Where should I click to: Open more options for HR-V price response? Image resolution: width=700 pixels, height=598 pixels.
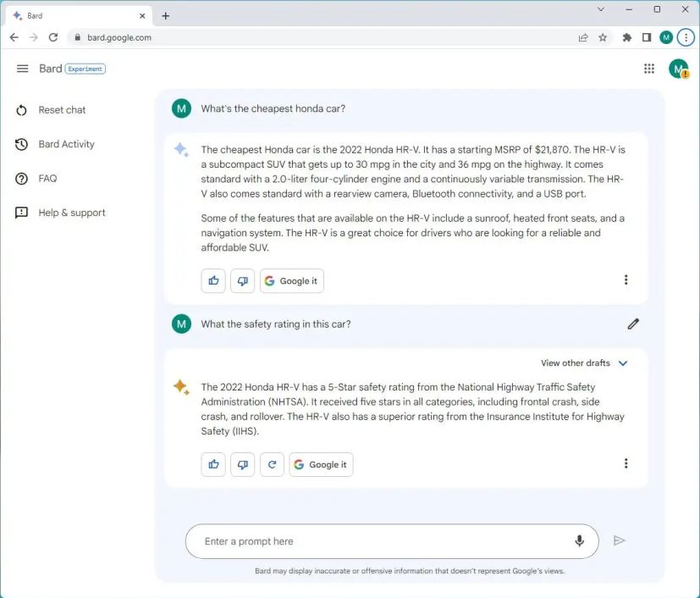pos(626,280)
